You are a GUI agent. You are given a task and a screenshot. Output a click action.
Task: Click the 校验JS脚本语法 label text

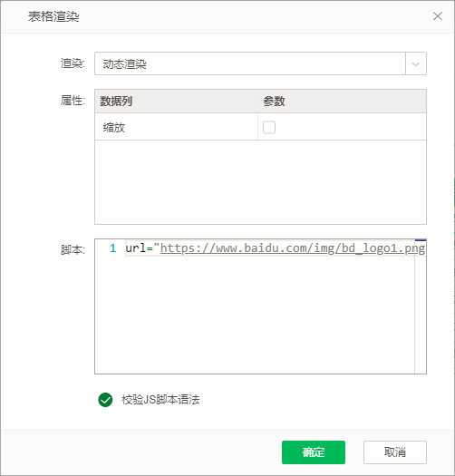(x=160, y=400)
